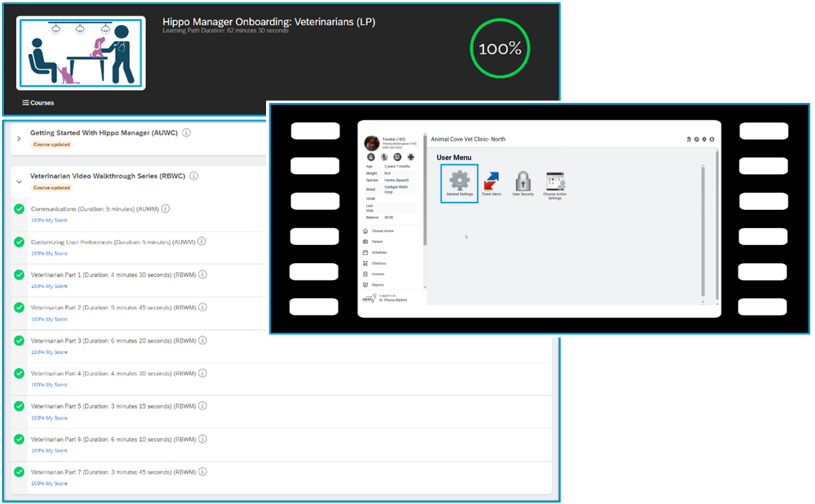815x504 pixels.
Task: Show info for Veterinarian Video Walkthrough Series
Action: coord(193,176)
